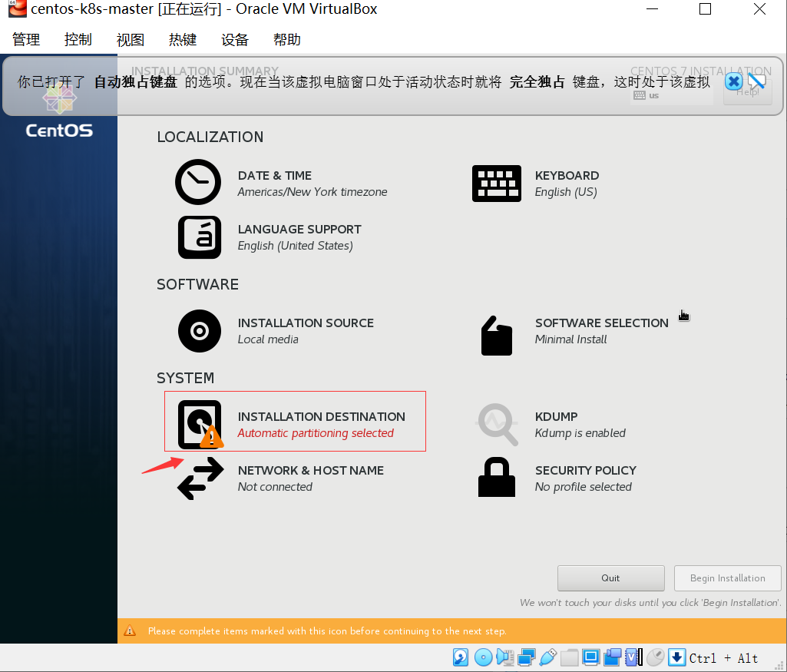Open the 控制 menu
This screenshot has height=672, width=787.
tap(78, 39)
